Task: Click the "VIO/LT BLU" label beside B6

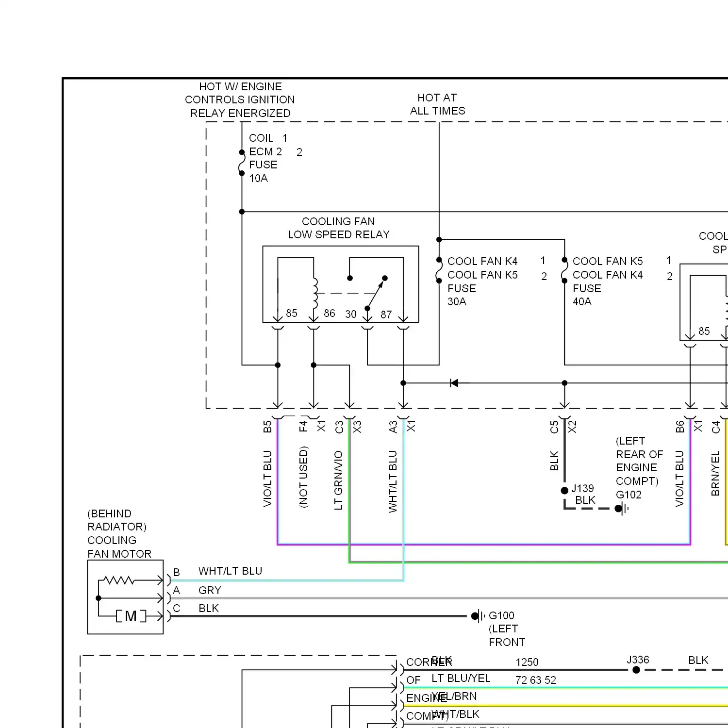Action: (x=679, y=479)
